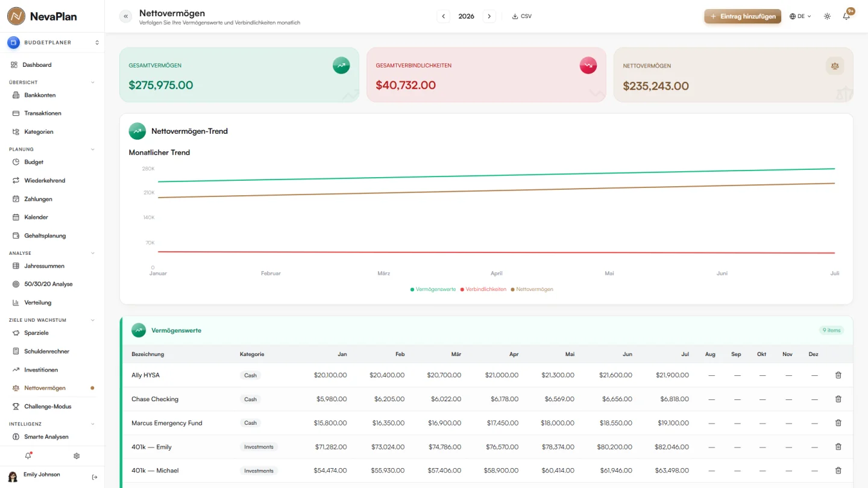This screenshot has width=868, height=488.
Task: Click the Challenge-Modus trophy icon
Action: (x=16, y=406)
